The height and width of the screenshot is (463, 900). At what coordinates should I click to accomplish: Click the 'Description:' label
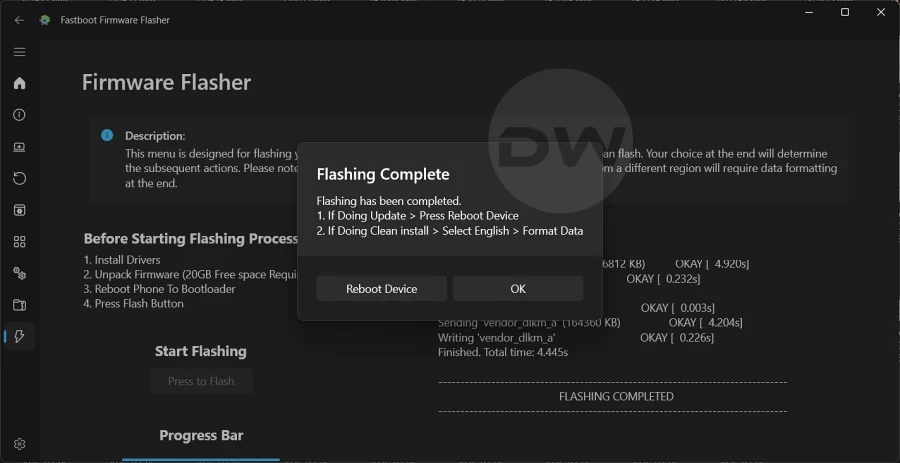(155, 136)
